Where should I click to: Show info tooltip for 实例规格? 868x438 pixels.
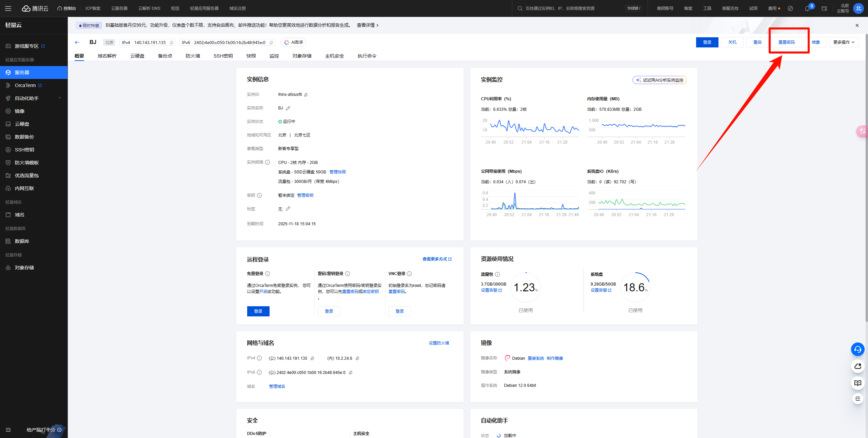[x=268, y=162]
